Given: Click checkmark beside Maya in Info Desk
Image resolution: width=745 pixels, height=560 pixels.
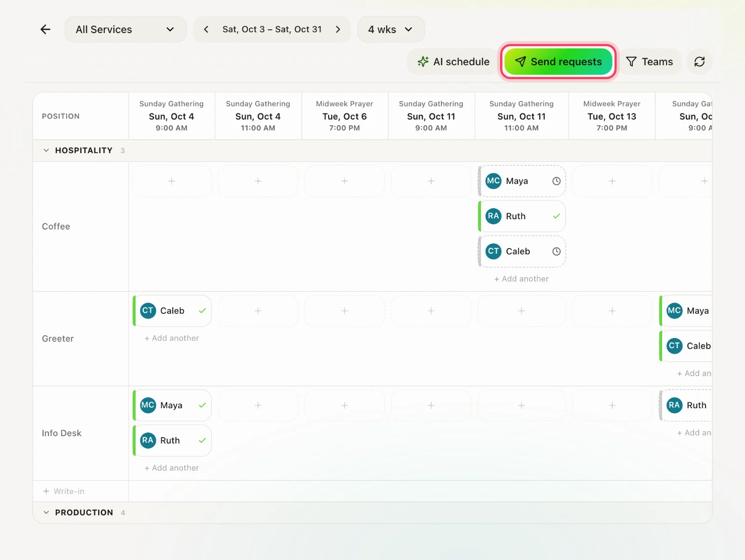Looking at the screenshot, I should click(x=203, y=405).
